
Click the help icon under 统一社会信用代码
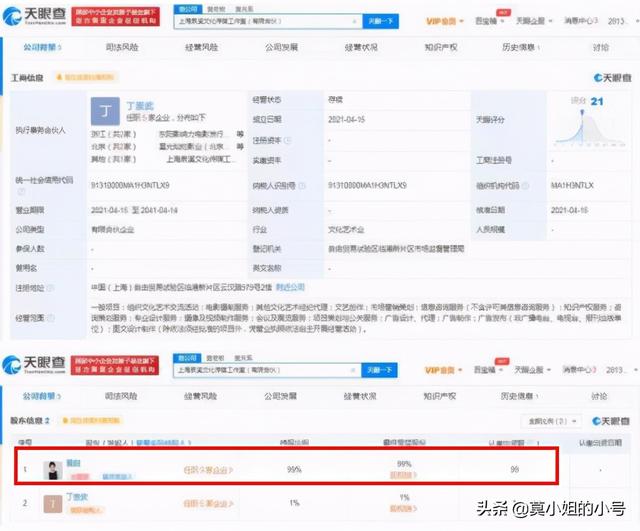click(21, 191)
